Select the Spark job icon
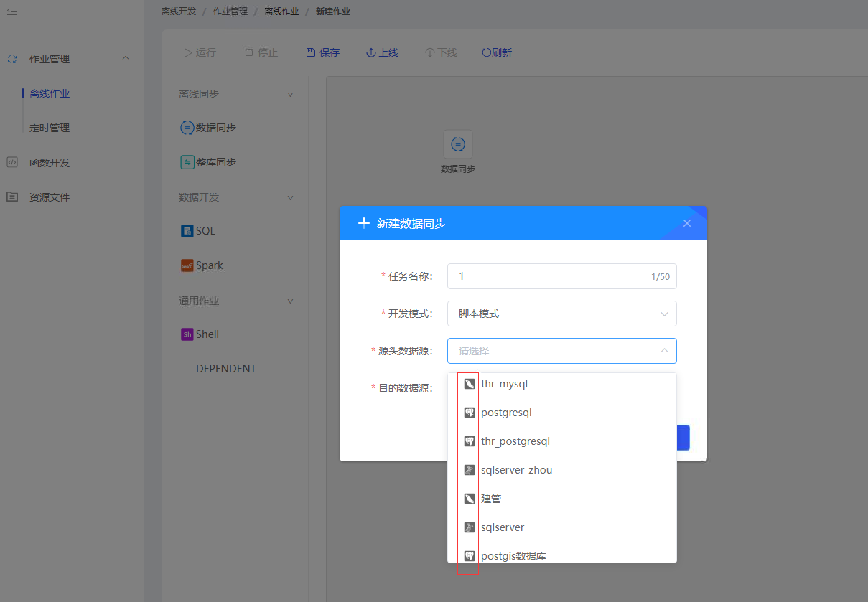 185,265
